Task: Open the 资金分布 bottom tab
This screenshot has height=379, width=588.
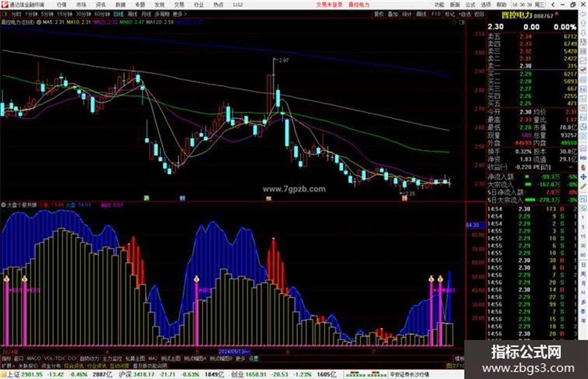Action: pyautogui.click(x=51, y=366)
